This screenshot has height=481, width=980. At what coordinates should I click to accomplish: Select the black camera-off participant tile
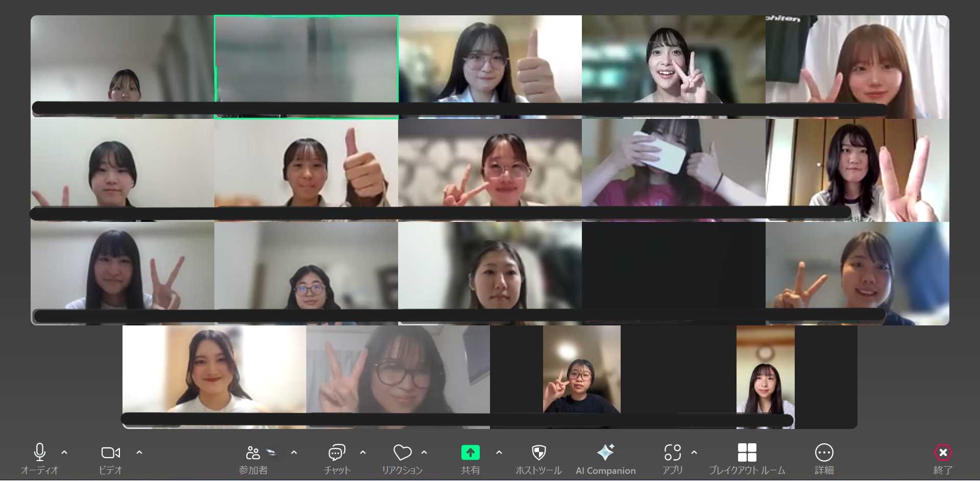point(673,265)
